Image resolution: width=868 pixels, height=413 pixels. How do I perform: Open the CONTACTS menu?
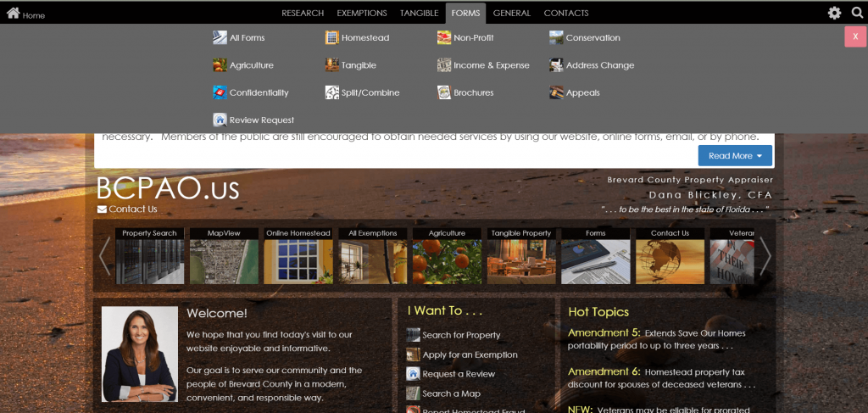pyautogui.click(x=565, y=14)
